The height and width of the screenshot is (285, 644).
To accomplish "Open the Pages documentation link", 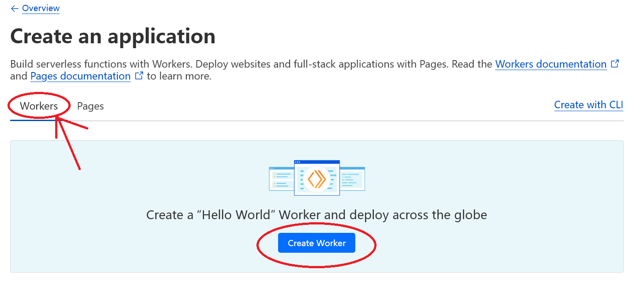I will [x=80, y=76].
